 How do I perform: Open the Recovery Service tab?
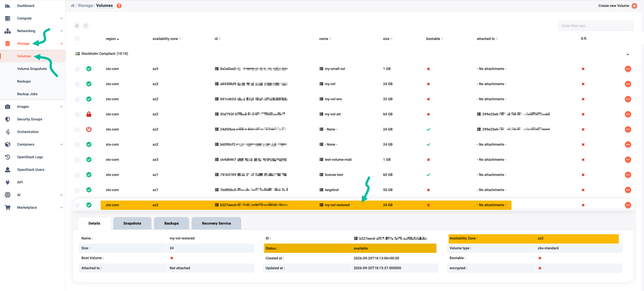coord(216,223)
